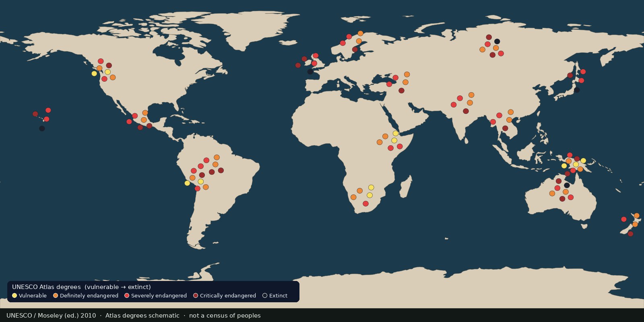644x322 pixels.
Task: Click the dark red marker in Thailand
Action: 505,128
